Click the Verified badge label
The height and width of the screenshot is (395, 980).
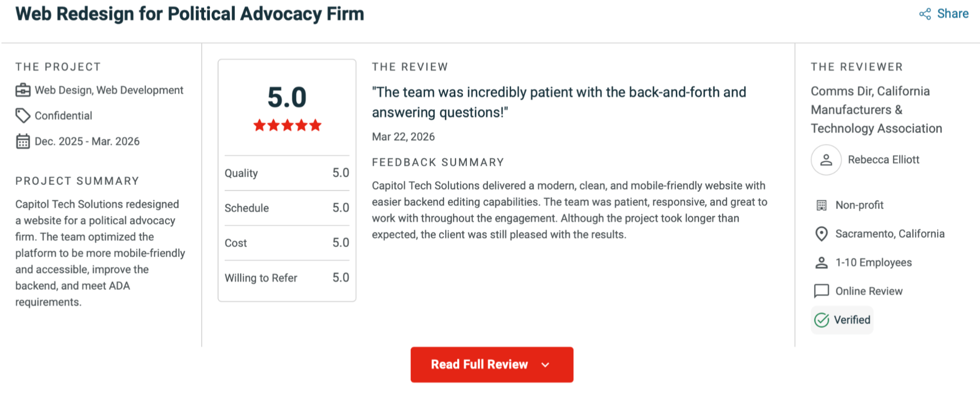coord(852,320)
